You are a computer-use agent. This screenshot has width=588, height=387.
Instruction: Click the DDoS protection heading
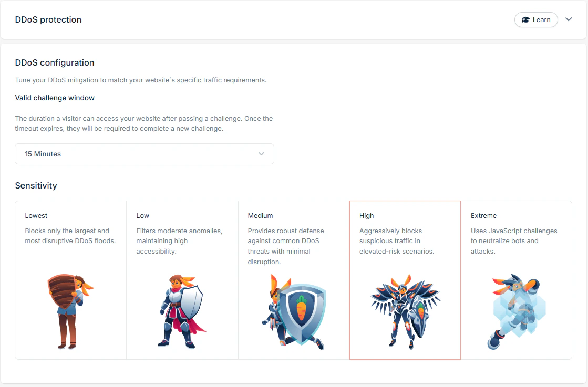[48, 20]
